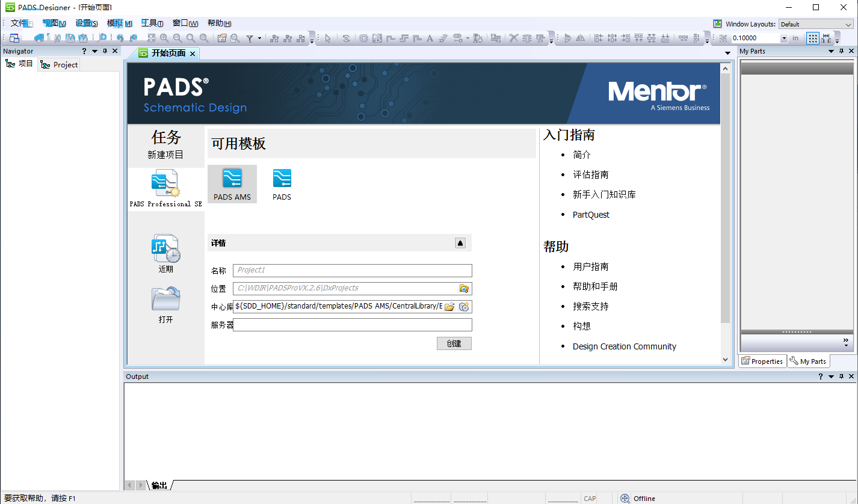The width and height of the screenshot is (858, 504).
Task: Click the Navigator panel help question mark
Action: 84,51
